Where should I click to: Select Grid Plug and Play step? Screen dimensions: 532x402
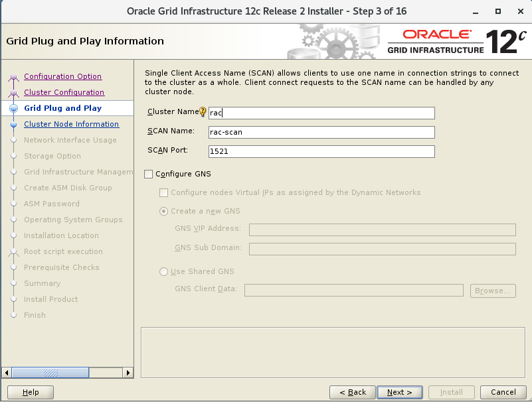pos(63,108)
